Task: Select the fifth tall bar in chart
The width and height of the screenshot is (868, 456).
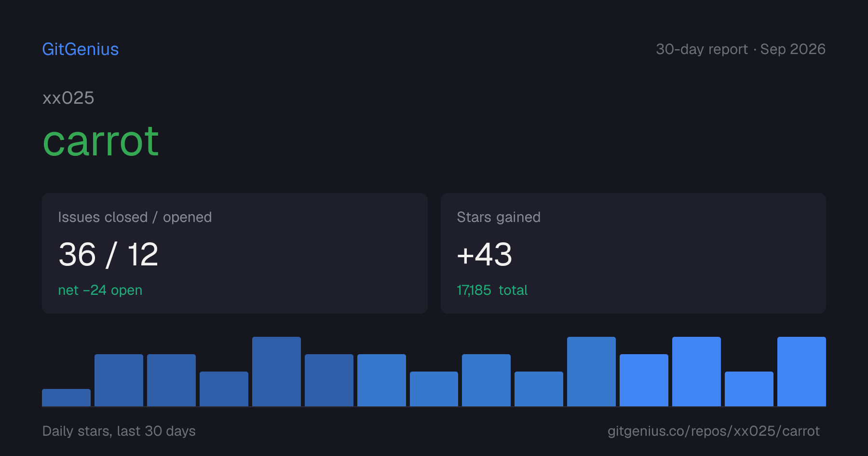Action: (x=276, y=372)
